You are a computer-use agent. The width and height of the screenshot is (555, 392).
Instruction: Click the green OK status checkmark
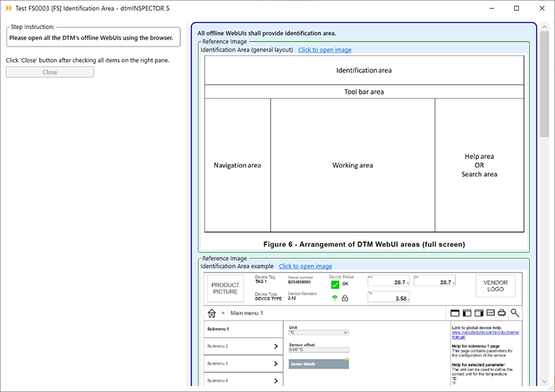335,284
